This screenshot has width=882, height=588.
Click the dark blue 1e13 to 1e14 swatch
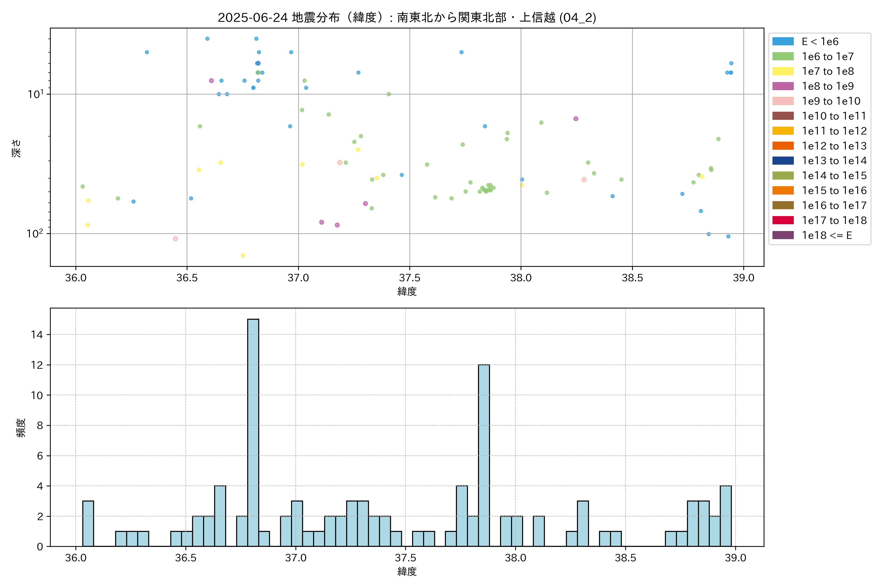[x=783, y=160]
